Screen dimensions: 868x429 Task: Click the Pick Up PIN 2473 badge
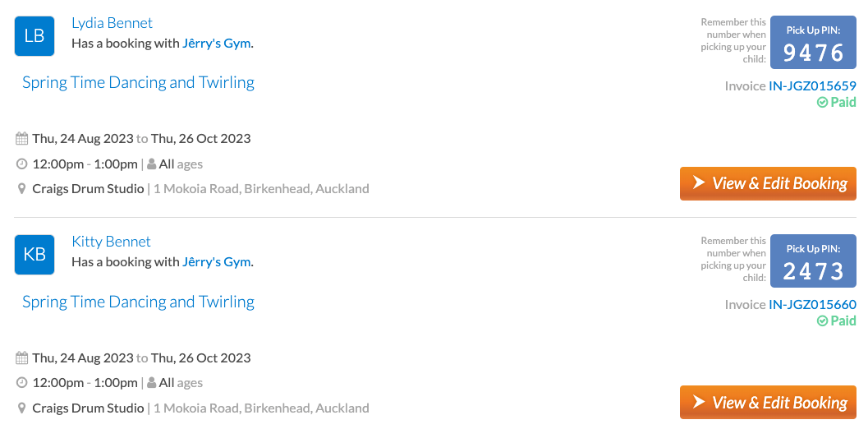[813, 261]
